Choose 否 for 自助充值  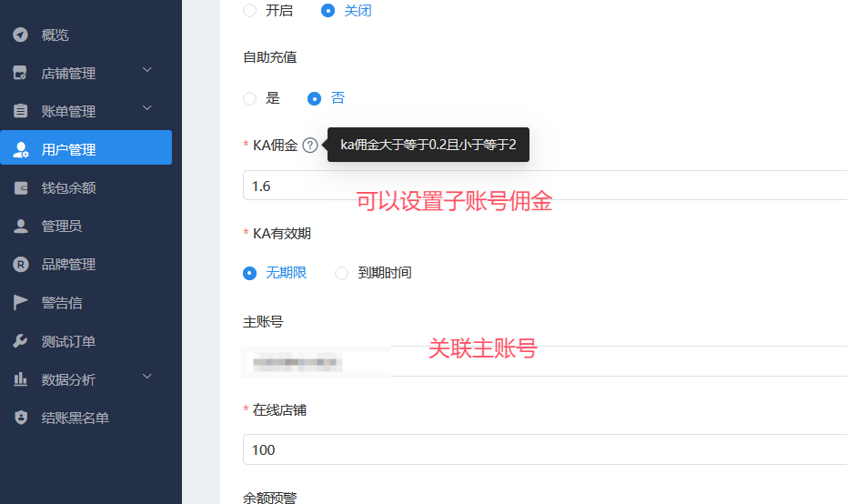pos(314,98)
